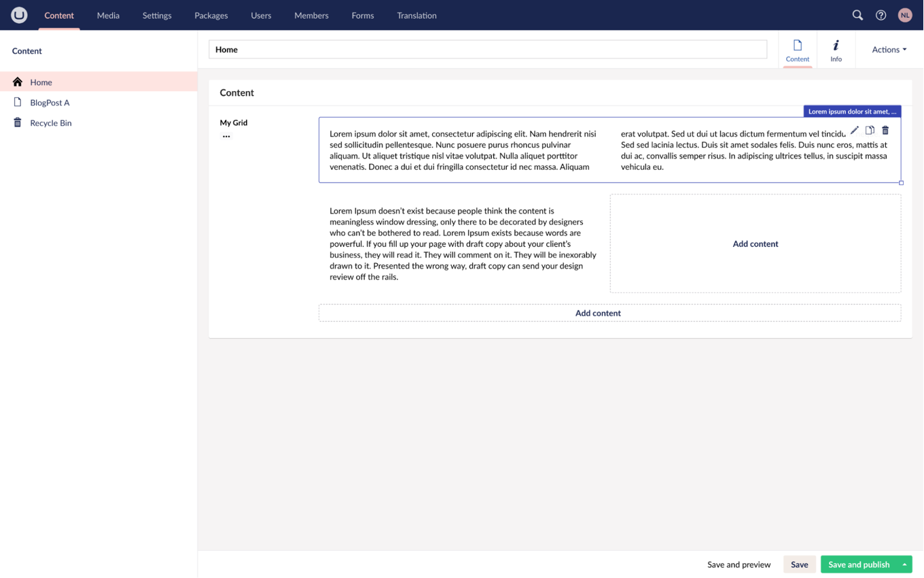Click the Recycle Bin trash icon
This screenshot has height=578, width=924.
click(18, 122)
